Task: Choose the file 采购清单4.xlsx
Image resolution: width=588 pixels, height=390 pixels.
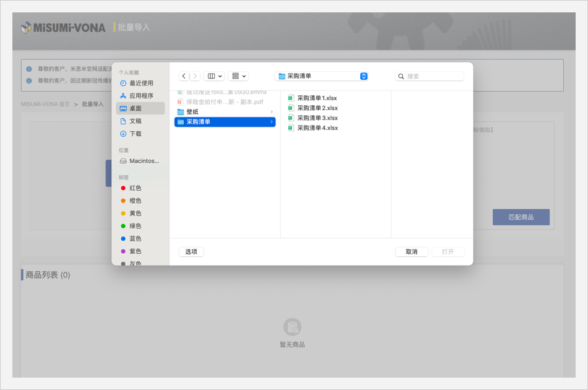Action: pyautogui.click(x=317, y=128)
